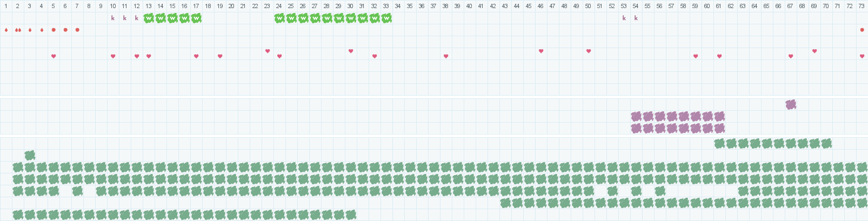The height and width of the screenshot is (221, 868).
Task: Click the green 'w' marker on day 13
Action: [x=149, y=18]
